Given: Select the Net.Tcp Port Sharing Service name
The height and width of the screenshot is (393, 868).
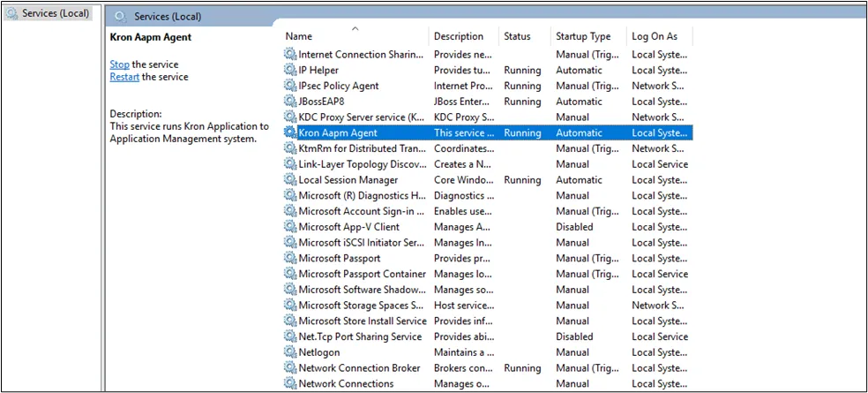Looking at the screenshot, I should (x=361, y=336).
